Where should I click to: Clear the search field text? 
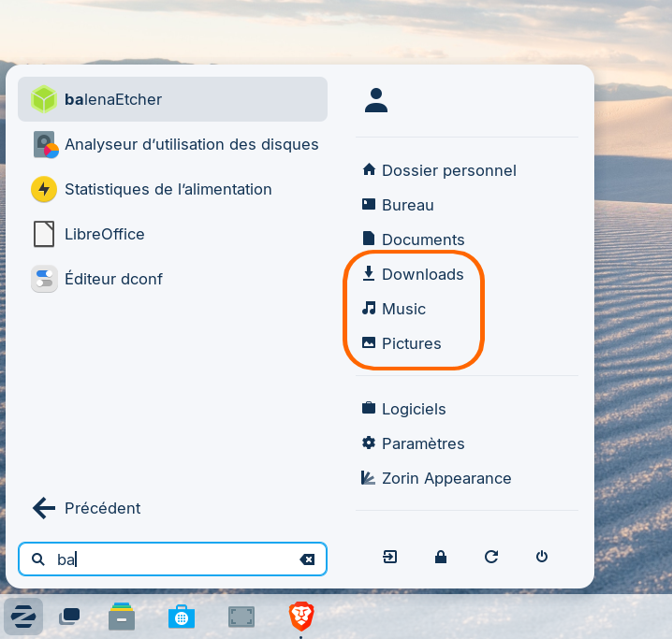pos(307,559)
